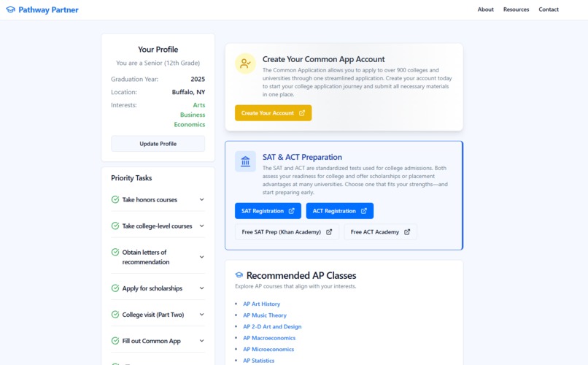Click the Update Profile button

point(158,144)
